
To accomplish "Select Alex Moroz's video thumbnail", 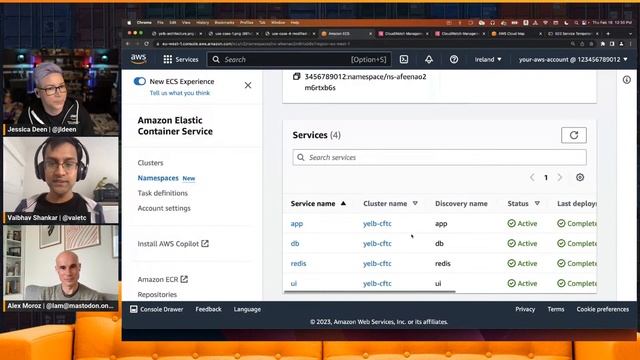I will point(61,268).
